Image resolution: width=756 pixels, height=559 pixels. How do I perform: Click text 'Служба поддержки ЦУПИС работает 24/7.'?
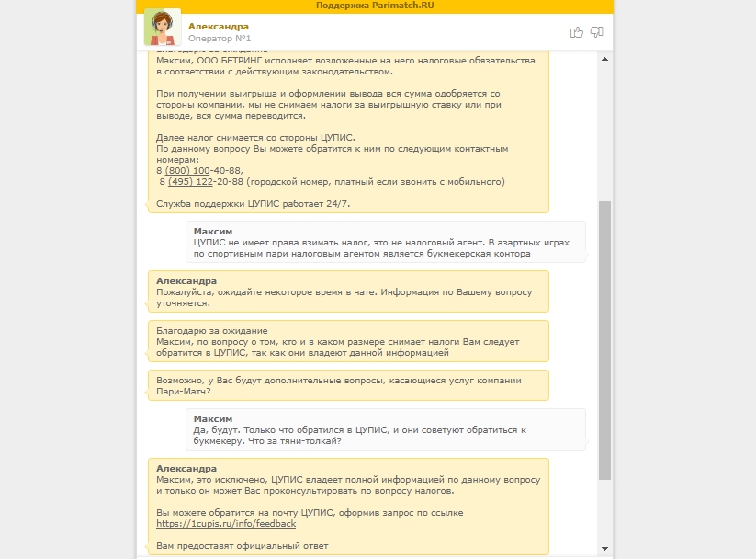tap(254, 204)
